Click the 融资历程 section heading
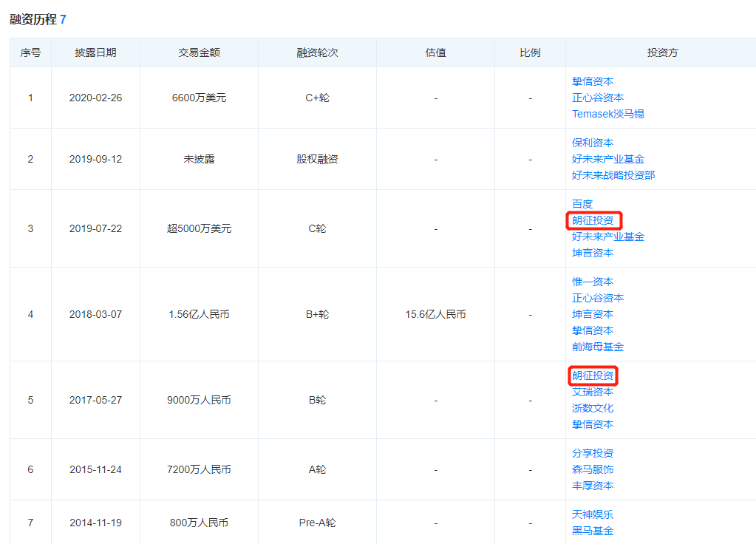The height and width of the screenshot is (544, 756). pyautogui.click(x=33, y=19)
